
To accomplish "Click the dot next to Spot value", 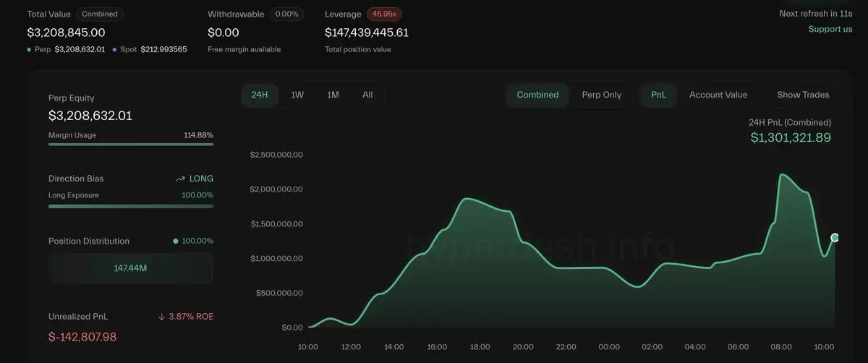I will 114,49.
